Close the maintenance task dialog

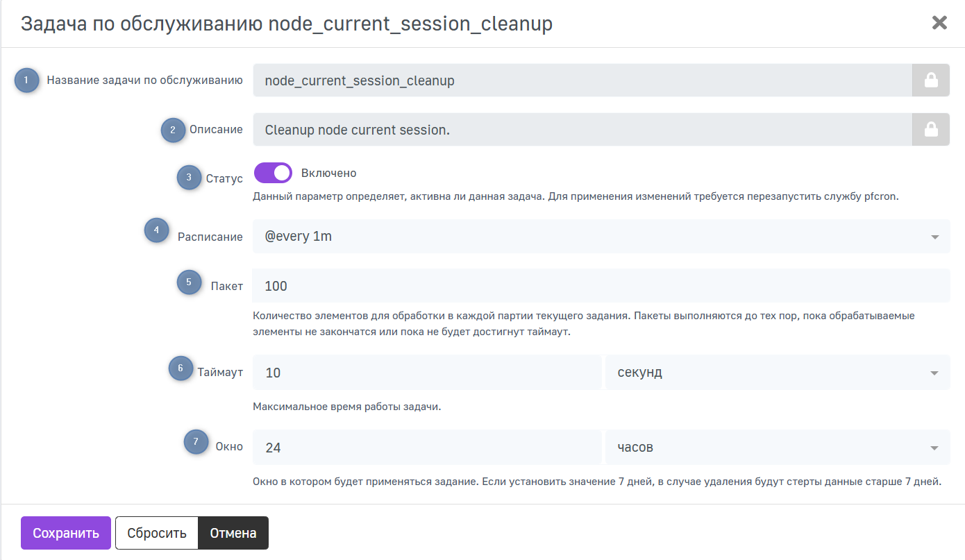click(939, 23)
